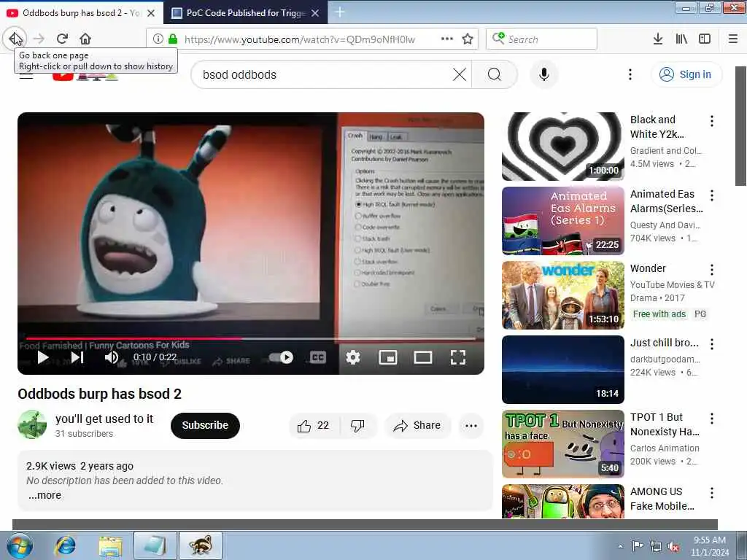
Task: Open the Firefox library view
Action: coord(681,39)
